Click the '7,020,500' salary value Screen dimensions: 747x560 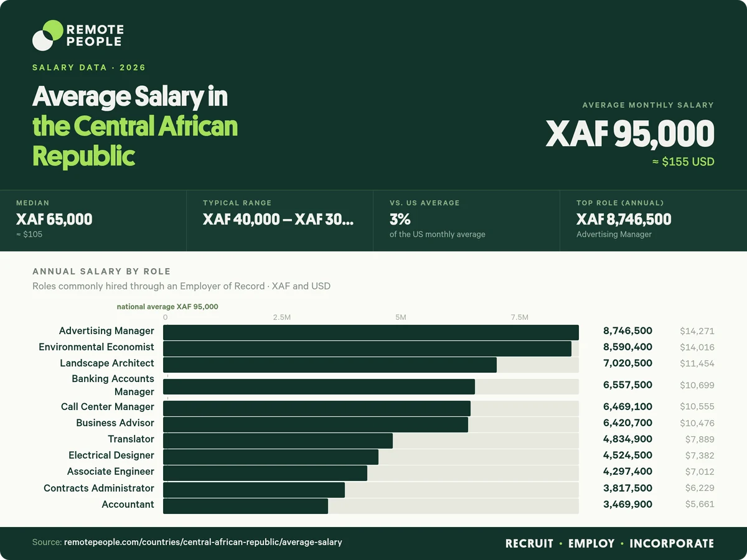tap(627, 363)
